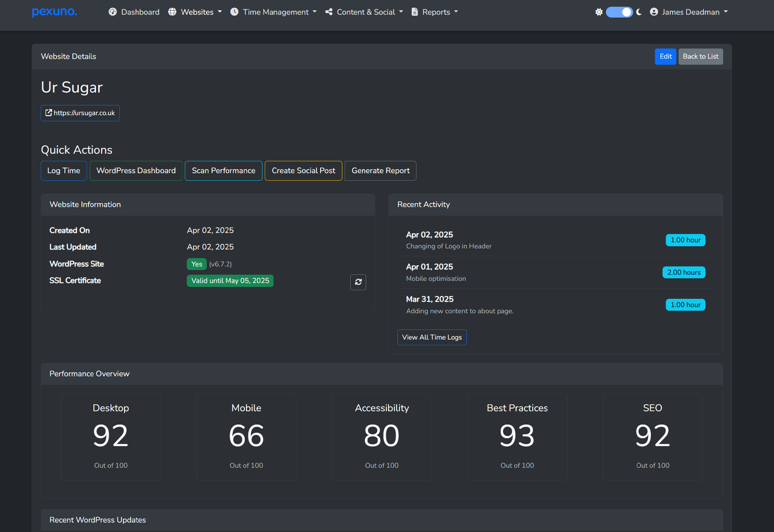The height and width of the screenshot is (532, 774).
Task: Click the Edit button
Action: 666,57
